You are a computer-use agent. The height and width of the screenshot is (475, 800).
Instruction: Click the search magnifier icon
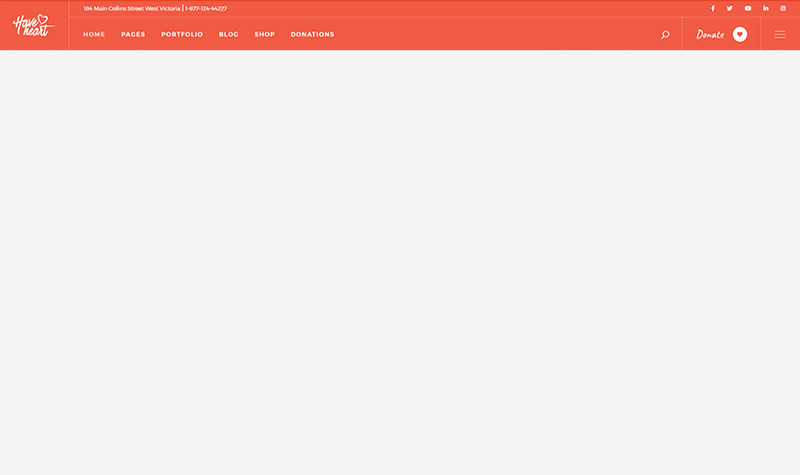click(x=665, y=35)
